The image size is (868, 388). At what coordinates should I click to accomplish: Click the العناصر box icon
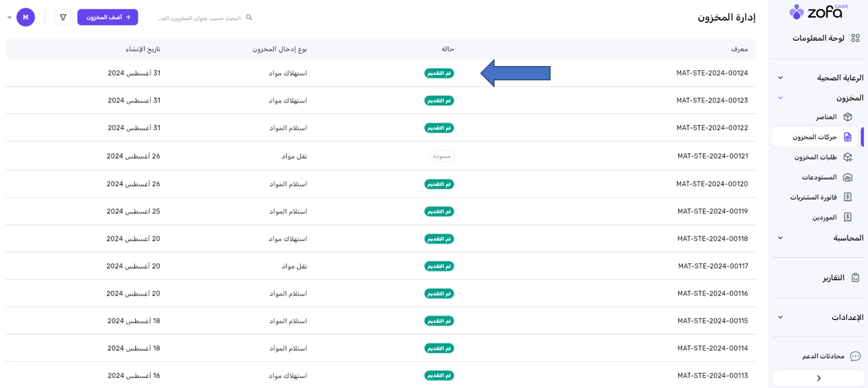[848, 117]
